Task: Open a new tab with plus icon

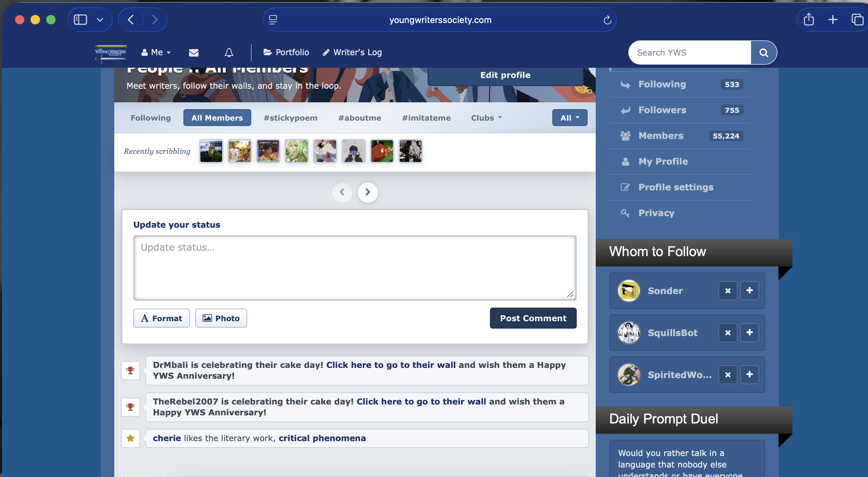Action: tap(833, 20)
